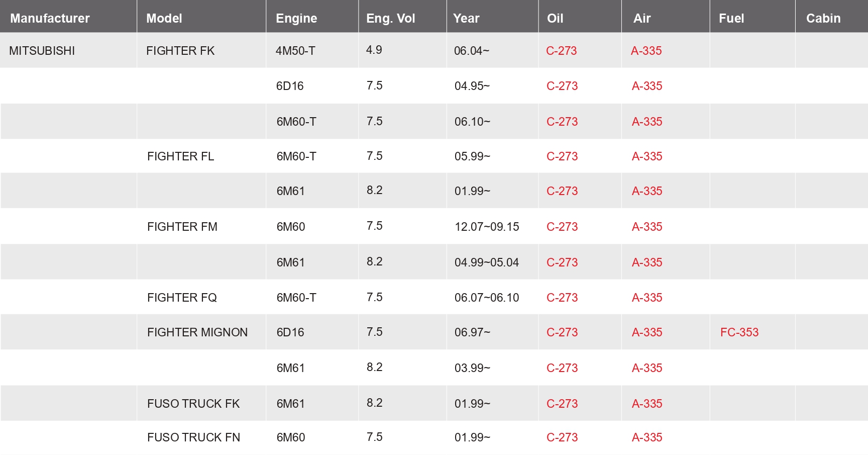The height and width of the screenshot is (455, 868).
Task: Open A-335 link in the FIGHTER FM row
Action: [647, 227]
